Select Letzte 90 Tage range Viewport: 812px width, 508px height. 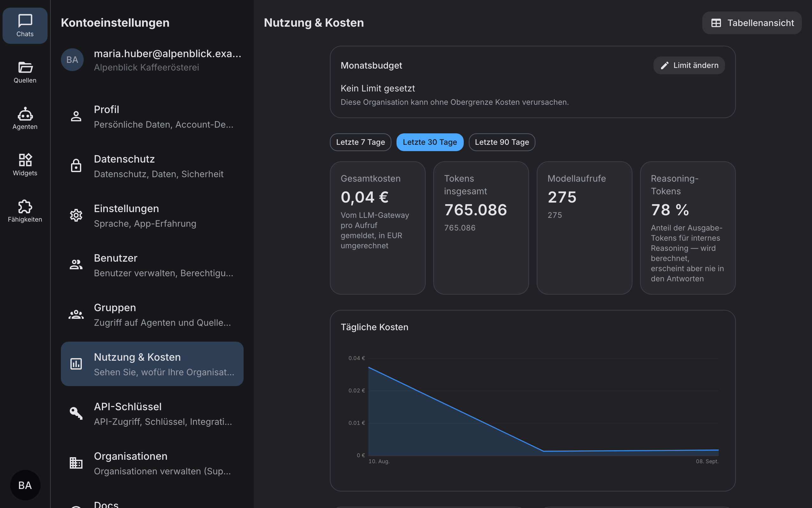pos(501,142)
